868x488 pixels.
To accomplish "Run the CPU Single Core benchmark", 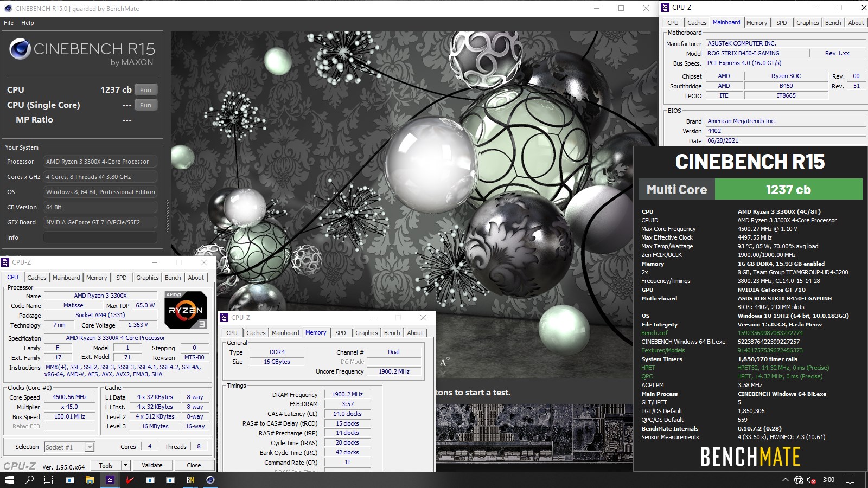I will [x=145, y=105].
